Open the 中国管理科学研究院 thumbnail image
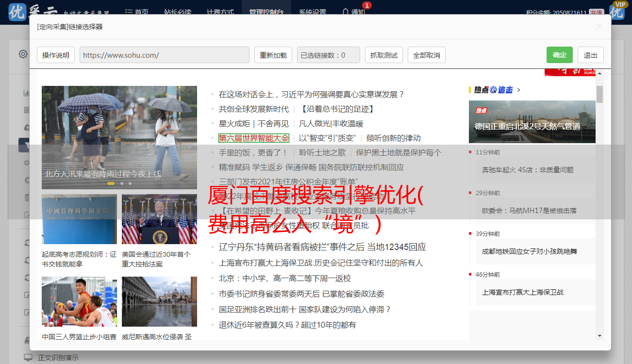The width and height of the screenshot is (632, 364). [79, 219]
